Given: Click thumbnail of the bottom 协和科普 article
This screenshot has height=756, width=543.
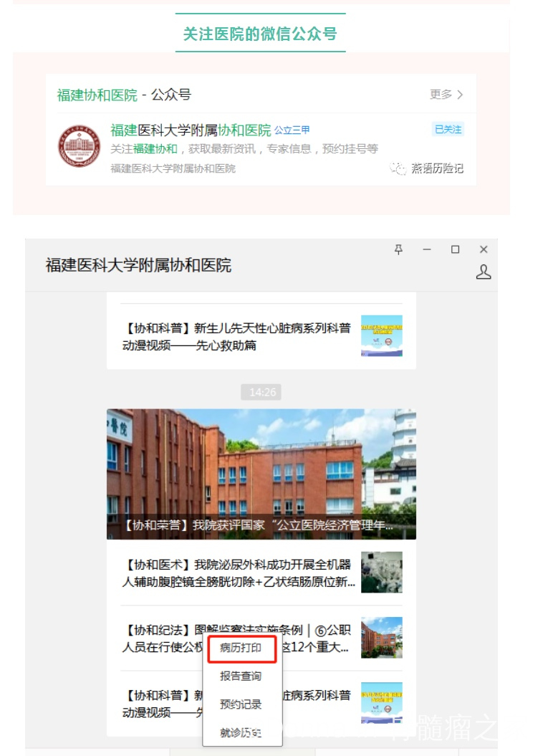Looking at the screenshot, I should tap(382, 702).
